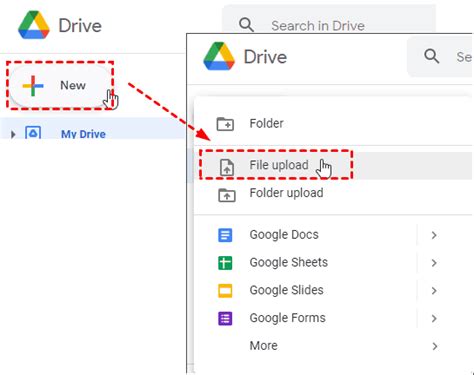Expand Google Forms submenu arrow
Viewport: 474px width, 375px height.
434,318
